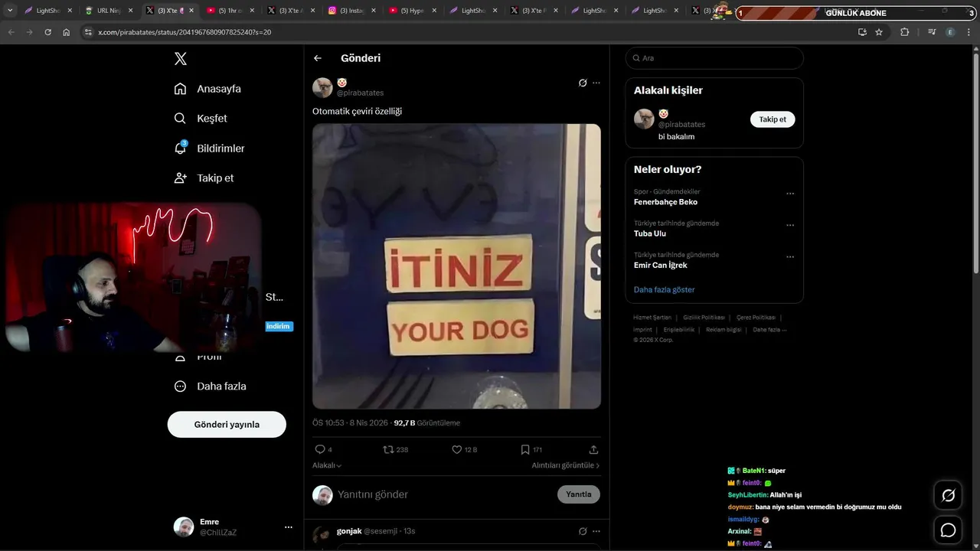Open options for Tuba Ulu trend
This screenshot has height=551, width=980.
(790, 225)
